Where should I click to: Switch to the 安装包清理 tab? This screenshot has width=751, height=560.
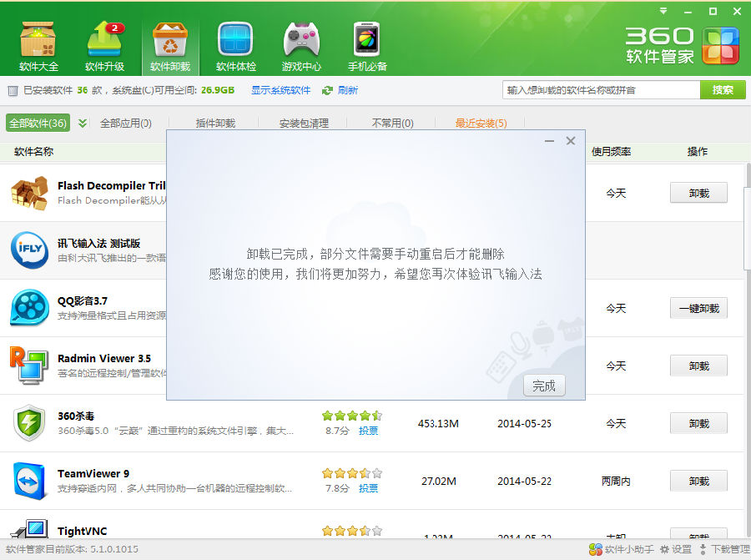tap(304, 124)
